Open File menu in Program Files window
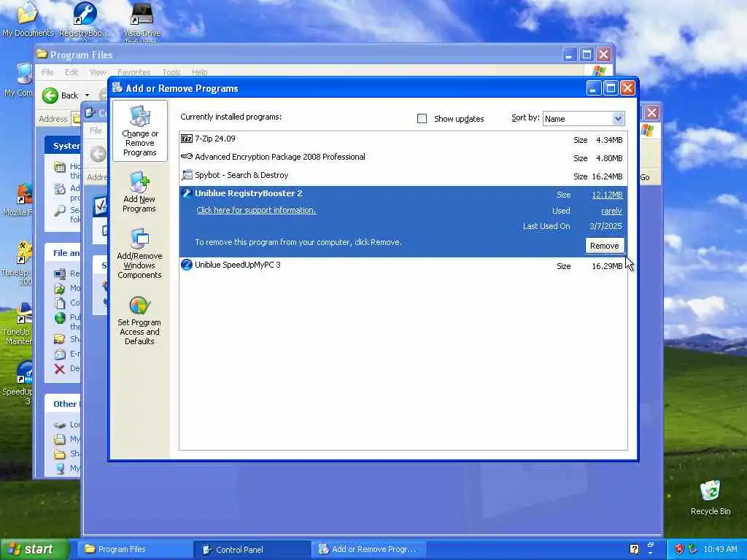Image resolution: width=747 pixels, height=560 pixels. (x=47, y=72)
